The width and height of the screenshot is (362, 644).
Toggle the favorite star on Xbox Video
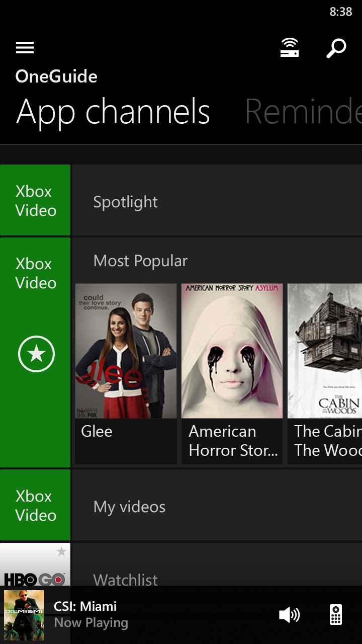[36, 354]
